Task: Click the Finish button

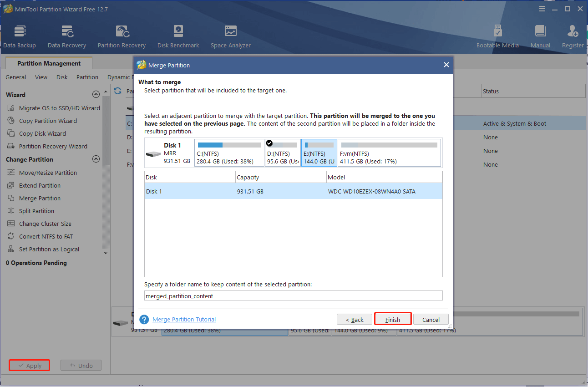Action: click(x=393, y=319)
